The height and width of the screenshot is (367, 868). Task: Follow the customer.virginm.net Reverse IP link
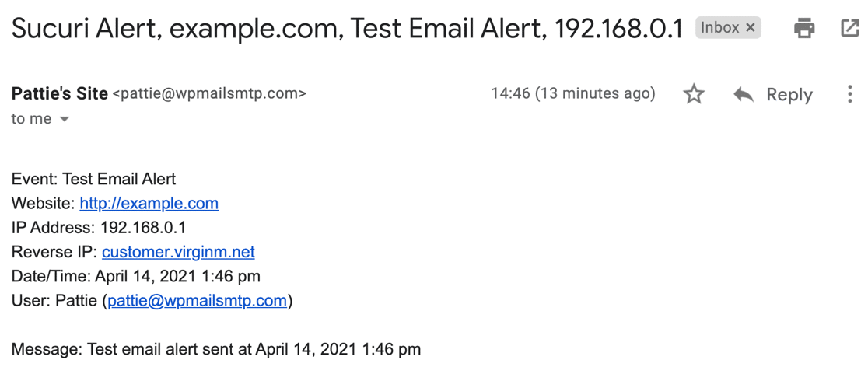(178, 253)
